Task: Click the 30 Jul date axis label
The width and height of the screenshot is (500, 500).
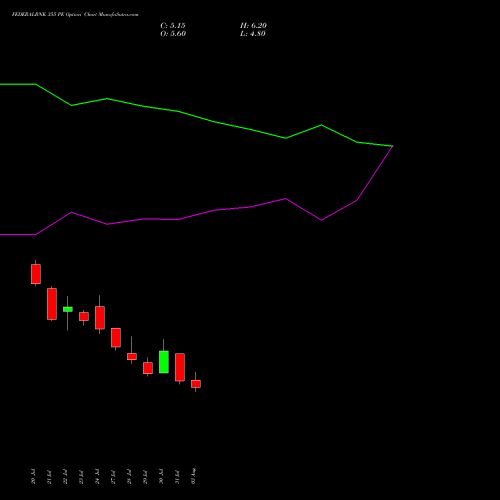Action: pos(161,477)
